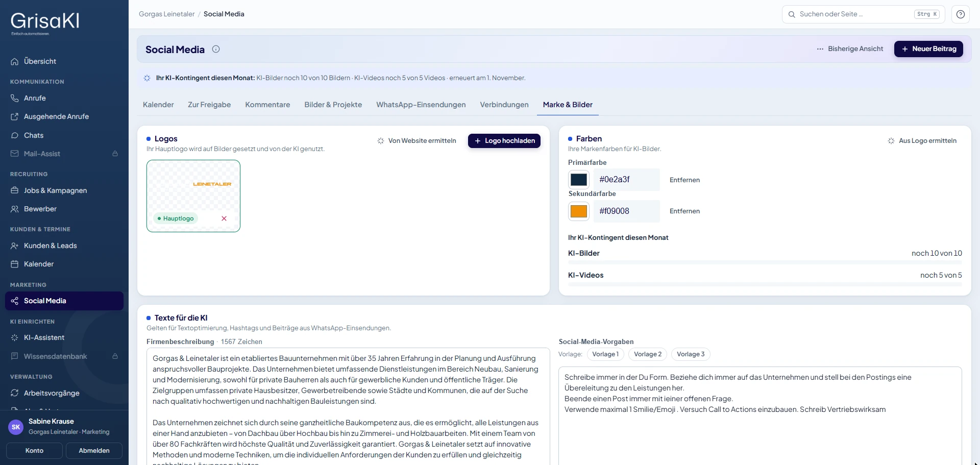Remove the Hauptlogo with red X icon

click(x=224, y=218)
